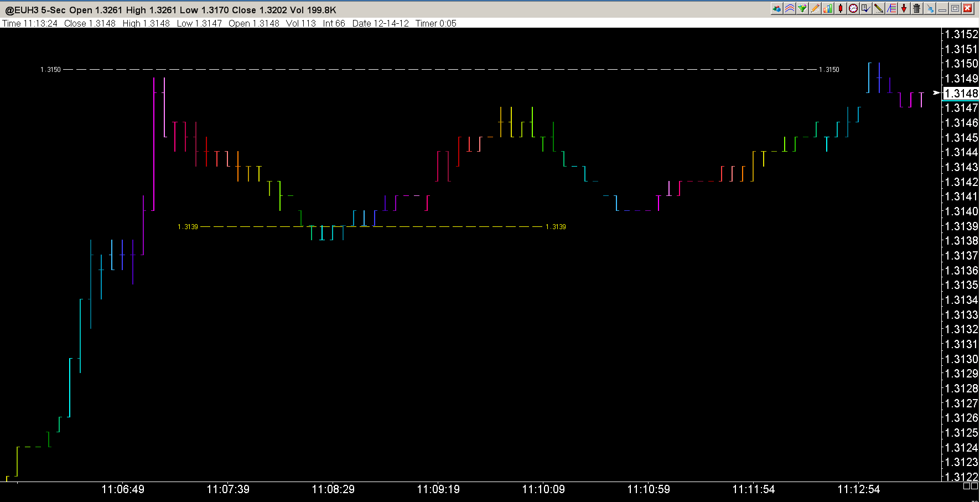Image resolution: width=980 pixels, height=502 pixels.
Task: Open the colored bar chart icon
Action: click(828, 8)
